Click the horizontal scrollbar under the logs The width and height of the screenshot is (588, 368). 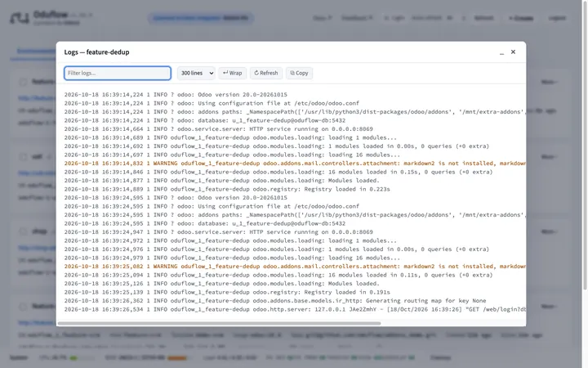(220, 323)
